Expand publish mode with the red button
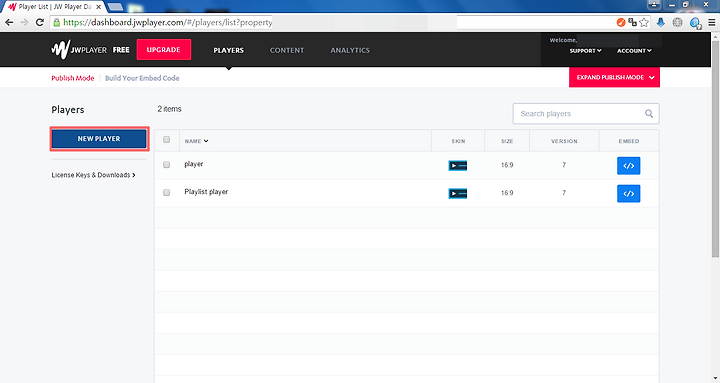The image size is (720, 383). (614, 77)
